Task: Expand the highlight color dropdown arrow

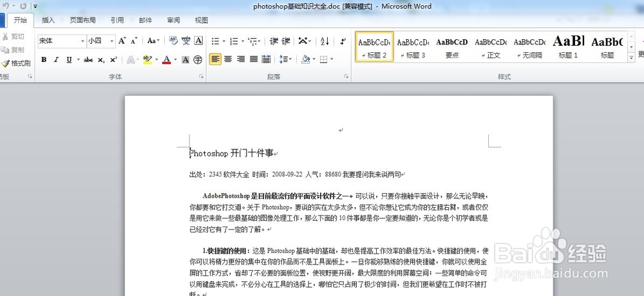Action: tap(156, 60)
